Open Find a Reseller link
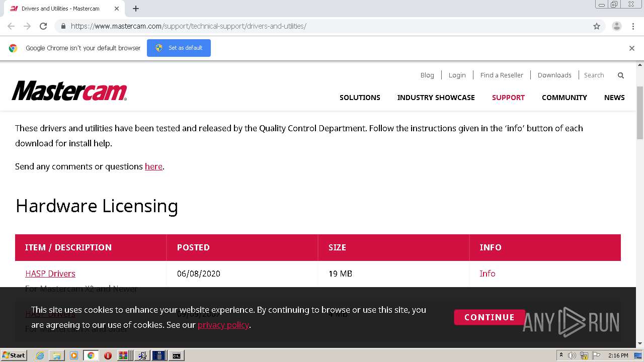Image resolution: width=644 pixels, height=362 pixels. 502,75
